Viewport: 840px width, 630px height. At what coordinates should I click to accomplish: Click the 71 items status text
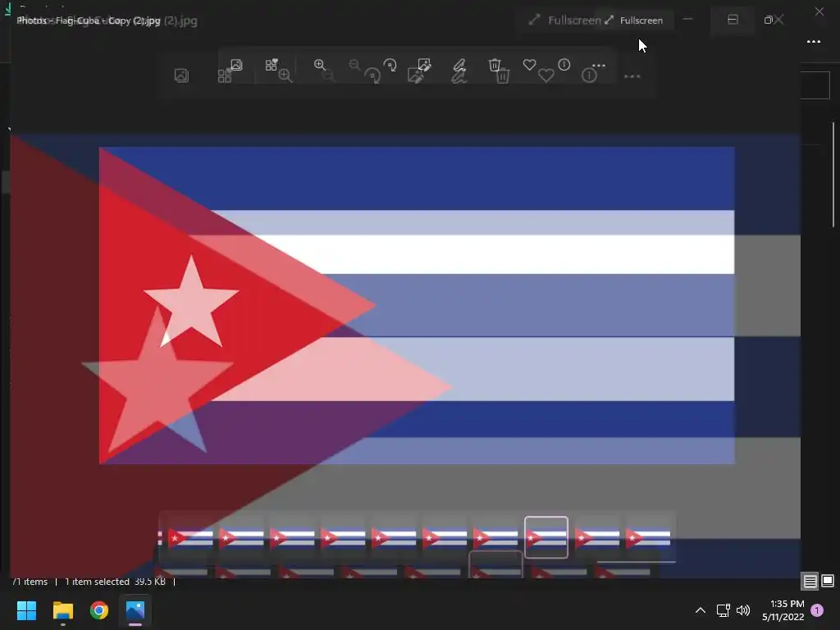pyautogui.click(x=30, y=582)
